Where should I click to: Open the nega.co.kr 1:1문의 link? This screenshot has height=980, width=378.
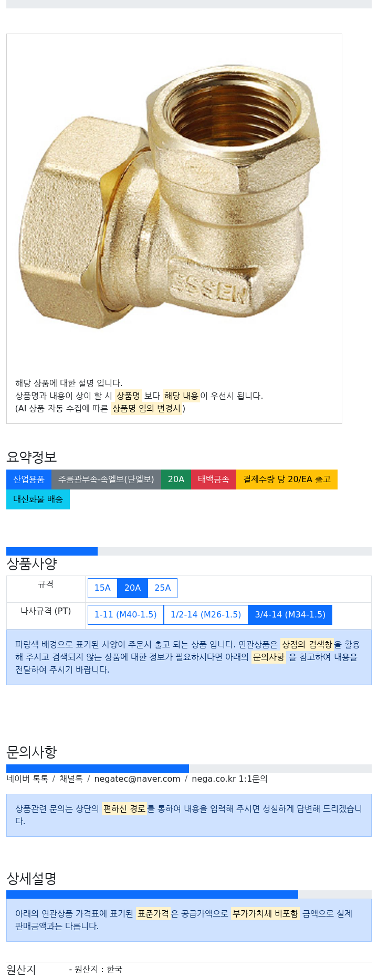tap(229, 779)
